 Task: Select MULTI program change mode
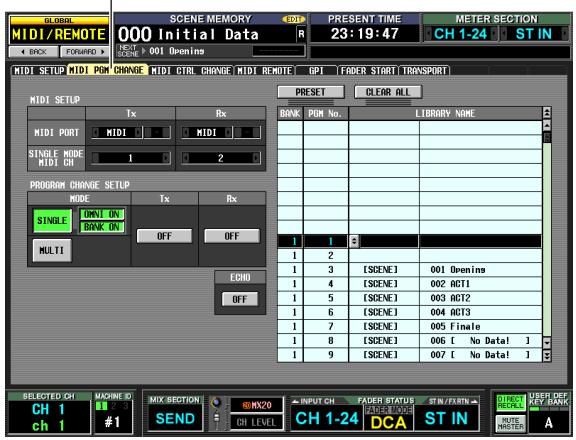click(52, 250)
